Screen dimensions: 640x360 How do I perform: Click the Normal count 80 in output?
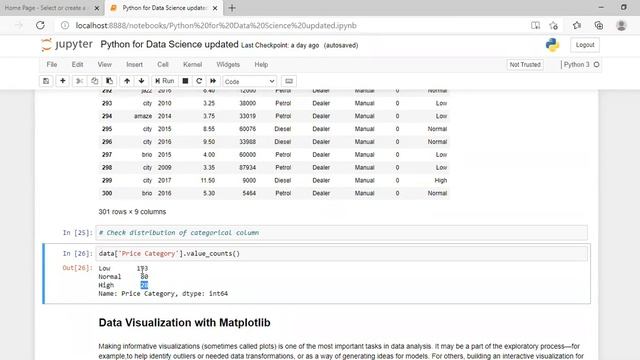point(144,276)
